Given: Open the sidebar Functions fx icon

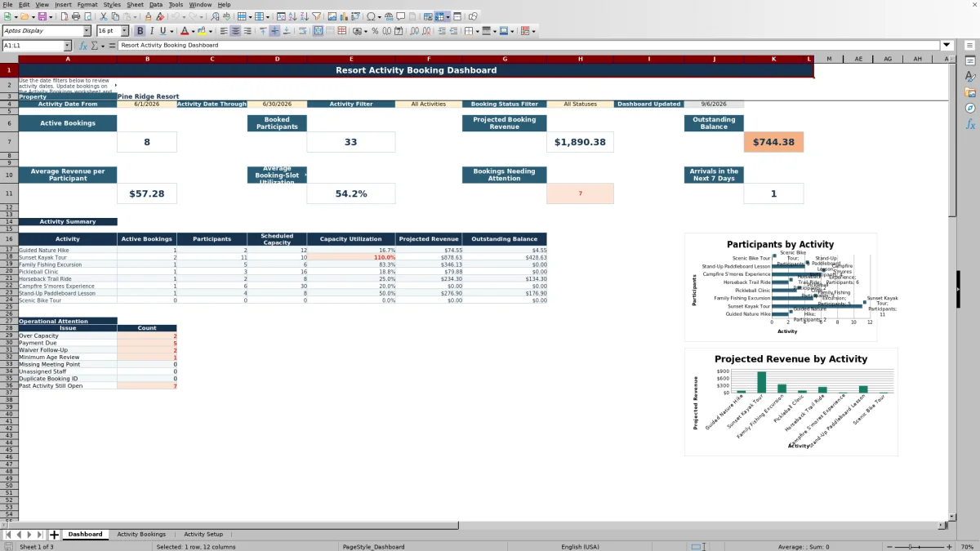Looking at the screenshot, I should pos(970,124).
